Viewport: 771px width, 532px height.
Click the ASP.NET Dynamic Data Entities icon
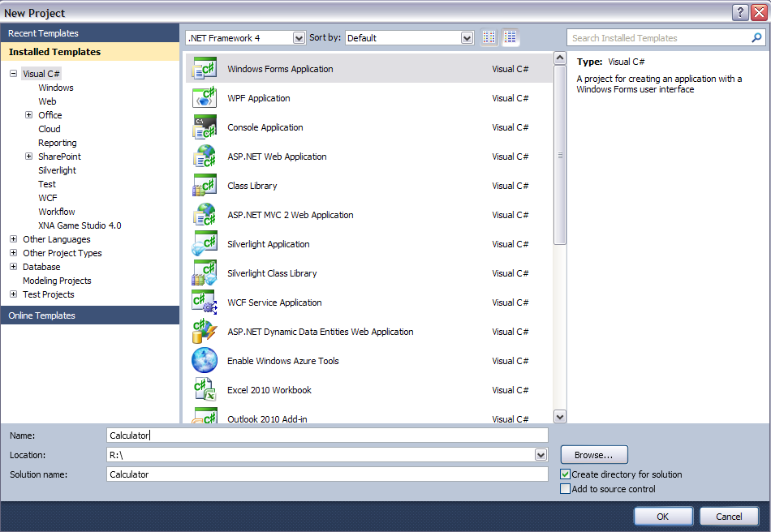(x=204, y=332)
